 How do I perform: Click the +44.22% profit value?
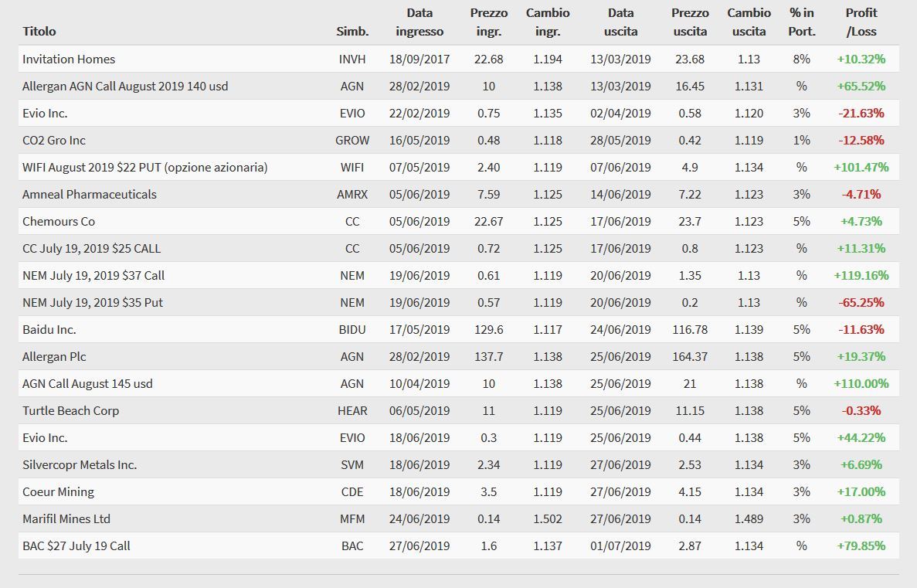[861, 437]
